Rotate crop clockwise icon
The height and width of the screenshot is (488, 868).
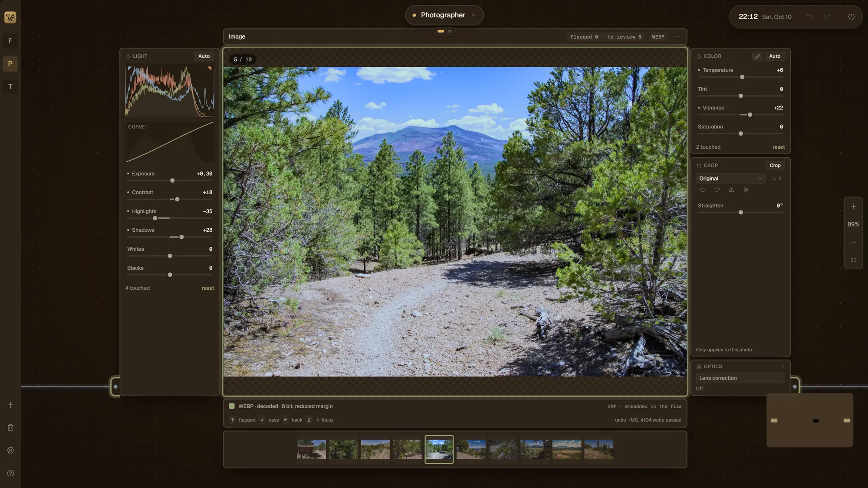pyautogui.click(x=717, y=190)
